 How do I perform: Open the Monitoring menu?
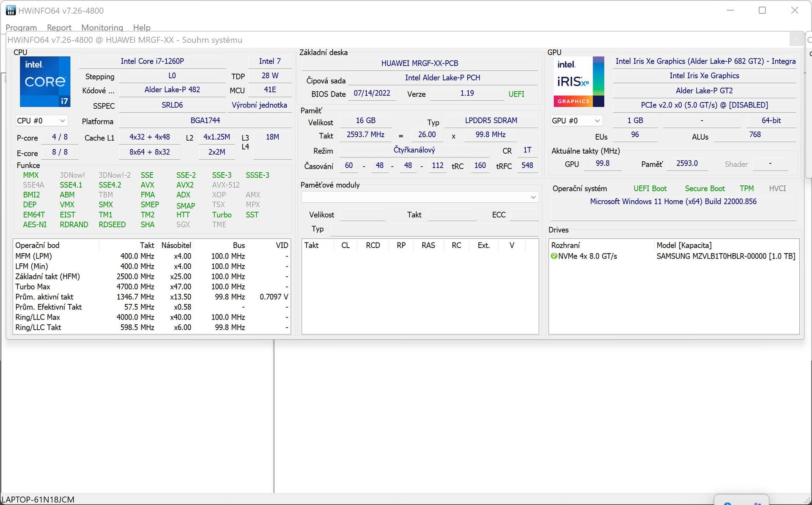coord(102,28)
